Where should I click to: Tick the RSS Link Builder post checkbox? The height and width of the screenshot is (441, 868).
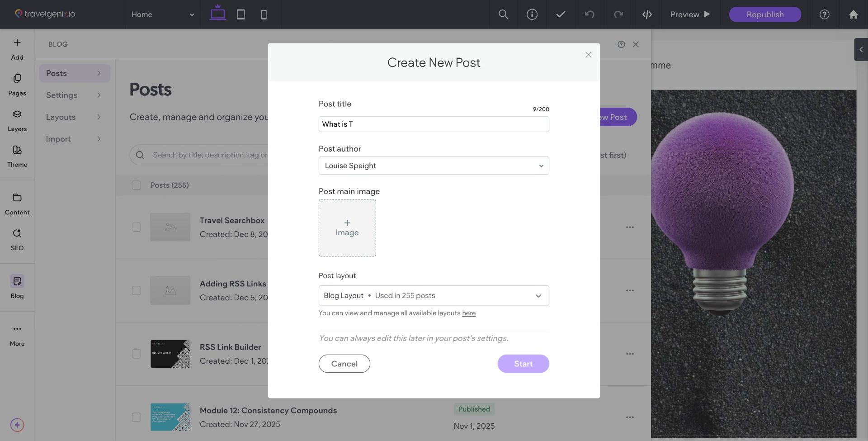(x=137, y=354)
